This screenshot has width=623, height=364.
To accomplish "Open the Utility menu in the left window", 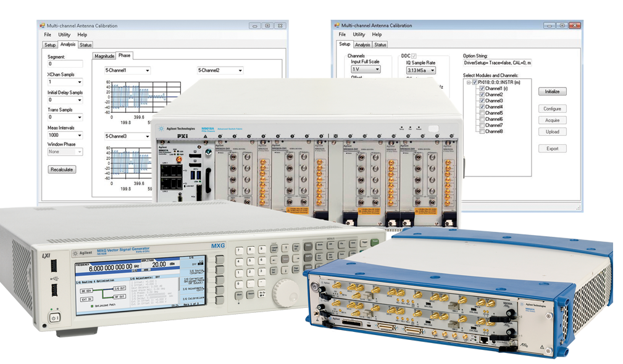I will (64, 35).
